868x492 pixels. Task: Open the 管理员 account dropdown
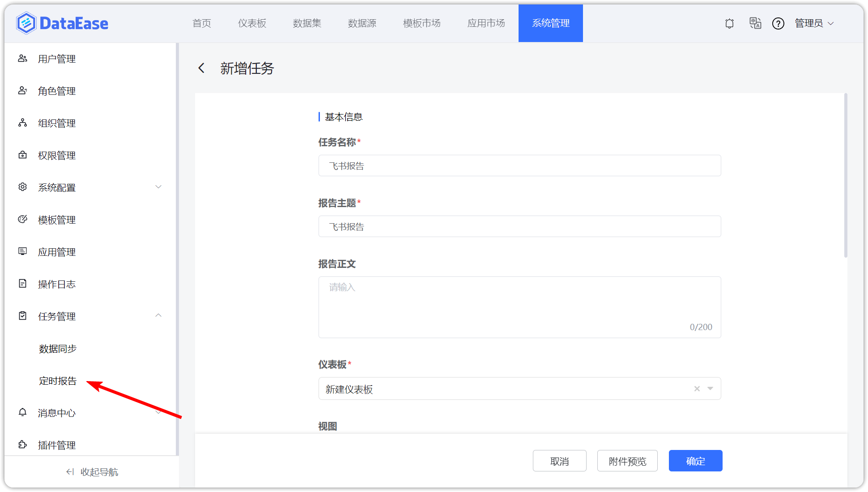tap(814, 23)
